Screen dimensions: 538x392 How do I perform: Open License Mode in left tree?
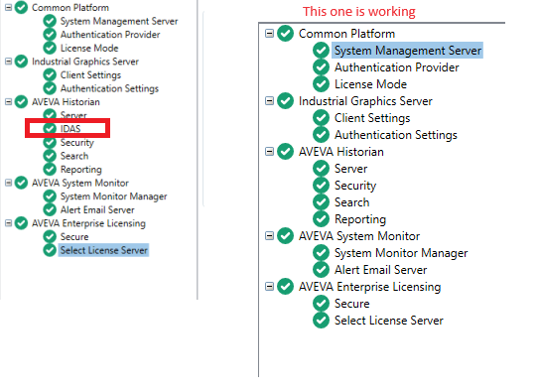click(89, 48)
